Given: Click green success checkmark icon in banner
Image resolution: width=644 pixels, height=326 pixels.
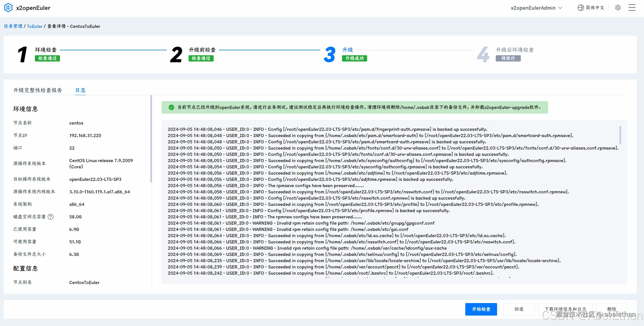Looking at the screenshot, I should pyautogui.click(x=171, y=107).
